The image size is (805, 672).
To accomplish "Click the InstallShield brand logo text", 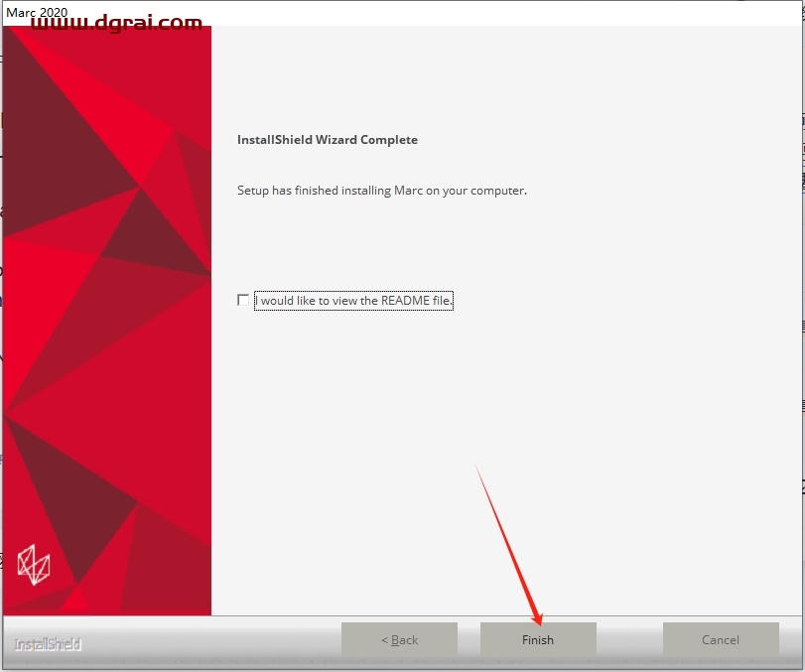I will (48, 644).
